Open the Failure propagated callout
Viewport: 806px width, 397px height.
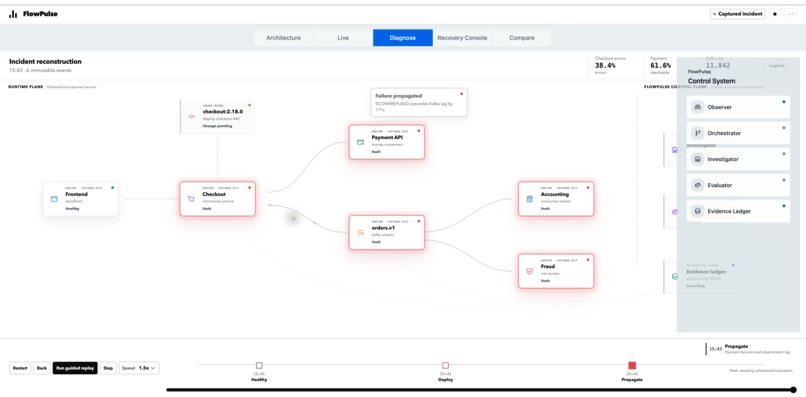[x=419, y=102]
